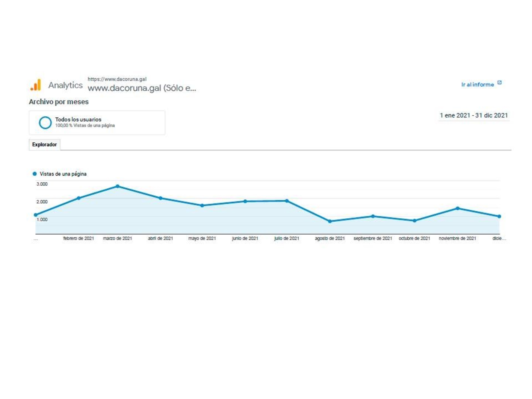
Task: Click the Todos los usuarios segment circle
Action: 45,123
